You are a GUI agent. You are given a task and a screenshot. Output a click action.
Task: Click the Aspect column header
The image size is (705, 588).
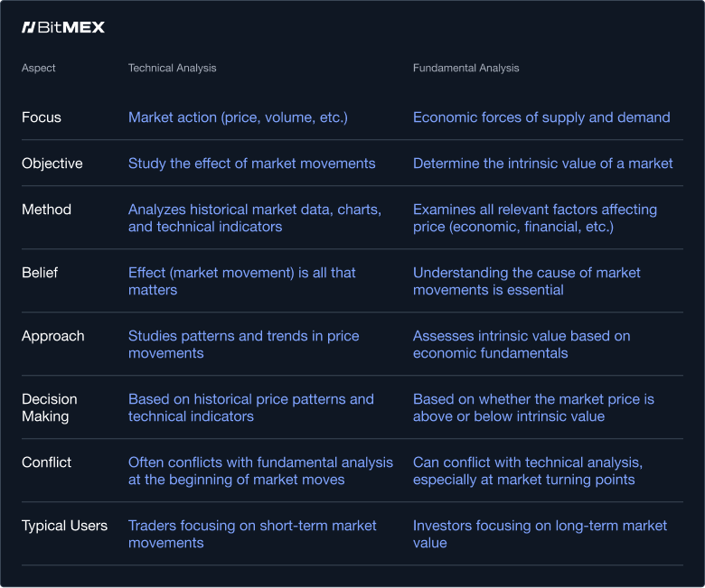39,68
